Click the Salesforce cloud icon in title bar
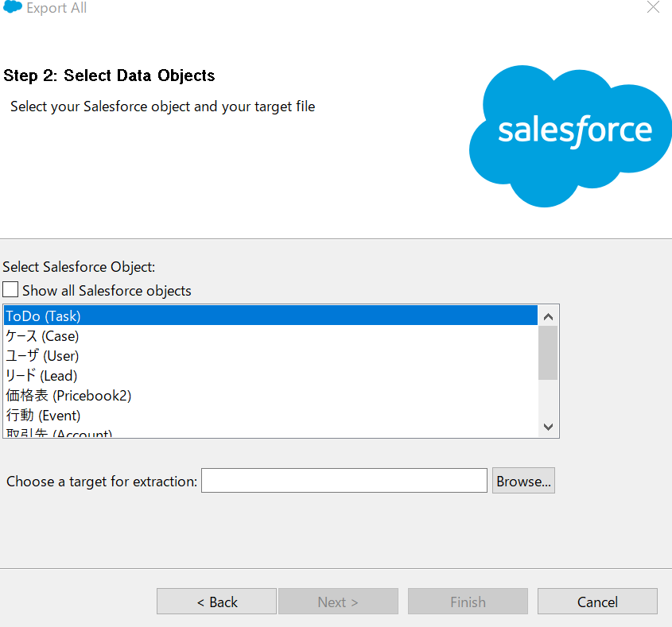Screen dimensions: 672x627 pyautogui.click(x=13, y=8)
